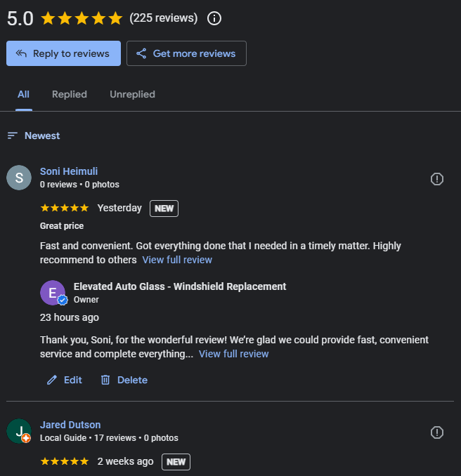
Task: Report Jared Dutson's review via flag icon
Action: point(437,432)
